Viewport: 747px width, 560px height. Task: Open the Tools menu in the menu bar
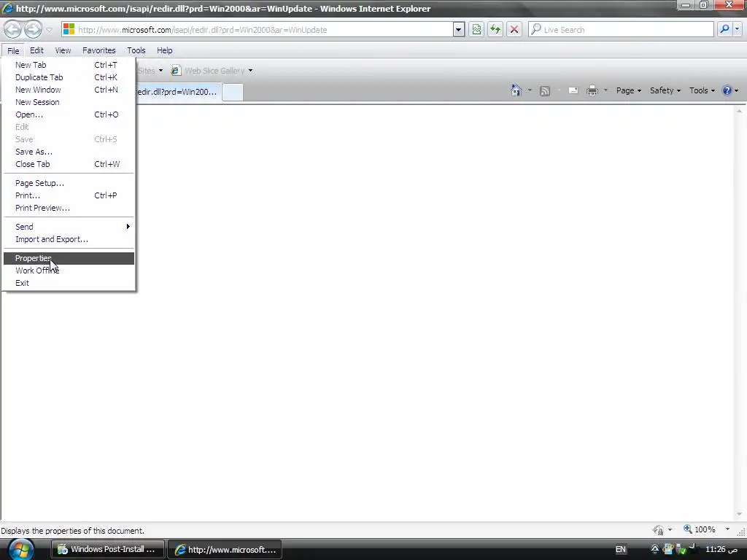136,50
